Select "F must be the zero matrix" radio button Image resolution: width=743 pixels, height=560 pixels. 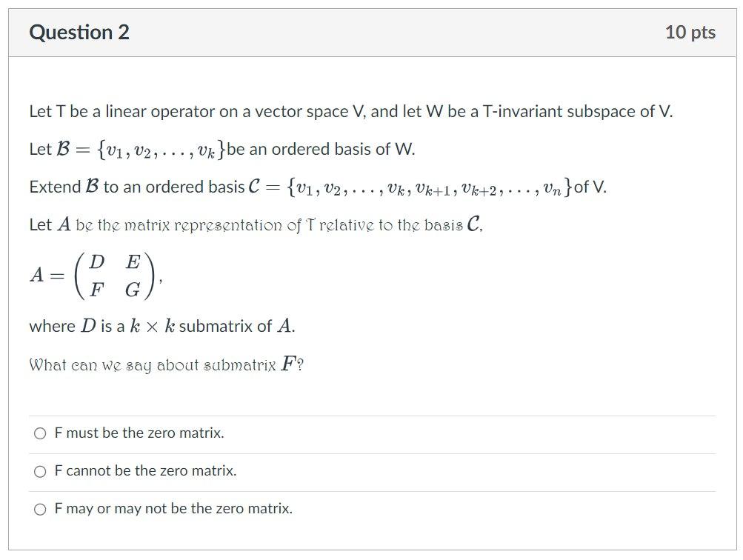[x=39, y=433]
